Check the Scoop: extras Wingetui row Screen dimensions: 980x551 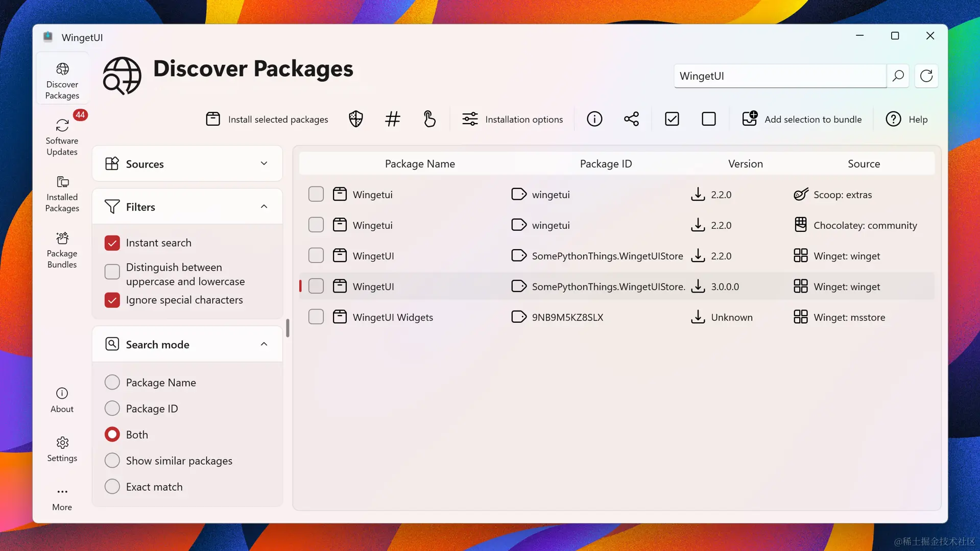(316, 194)
